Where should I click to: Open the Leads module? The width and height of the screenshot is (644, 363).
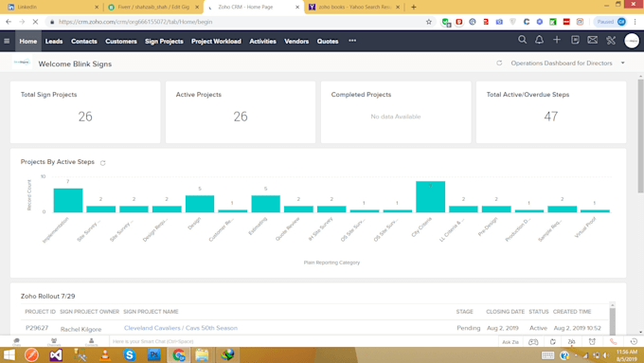click(x=54, y=41)
